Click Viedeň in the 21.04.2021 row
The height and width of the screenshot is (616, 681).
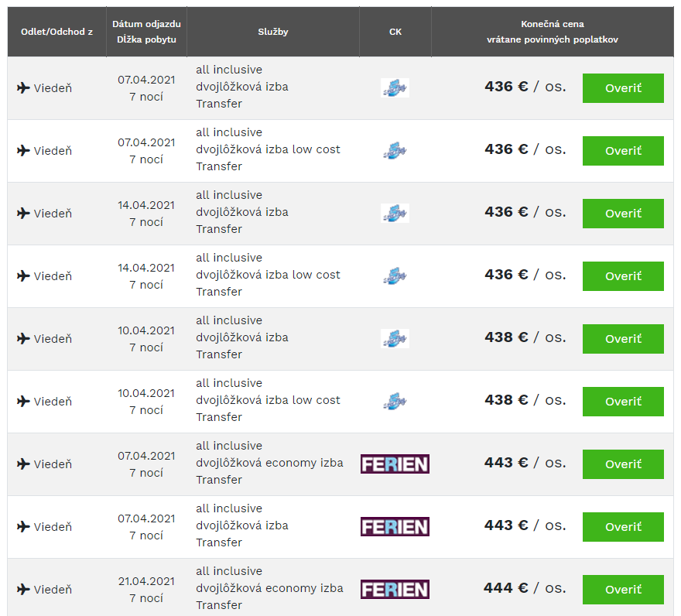coord(53,590)
